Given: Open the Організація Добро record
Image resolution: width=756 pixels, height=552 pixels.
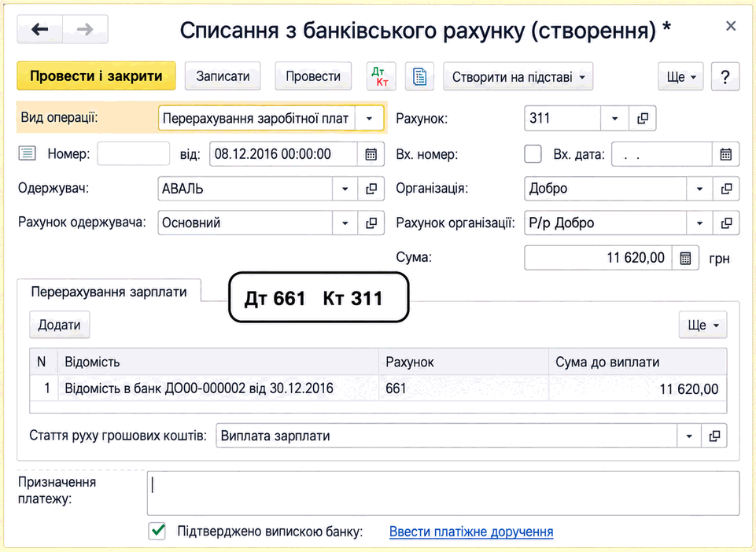Looking at the screenshot, I should click(x=726, y=189).
